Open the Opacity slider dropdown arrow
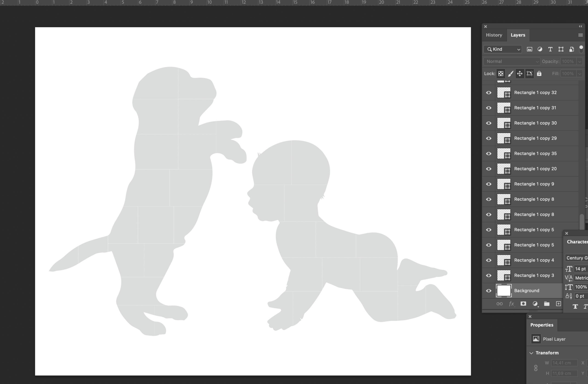The image size is (588, 384). coord(580,61)
